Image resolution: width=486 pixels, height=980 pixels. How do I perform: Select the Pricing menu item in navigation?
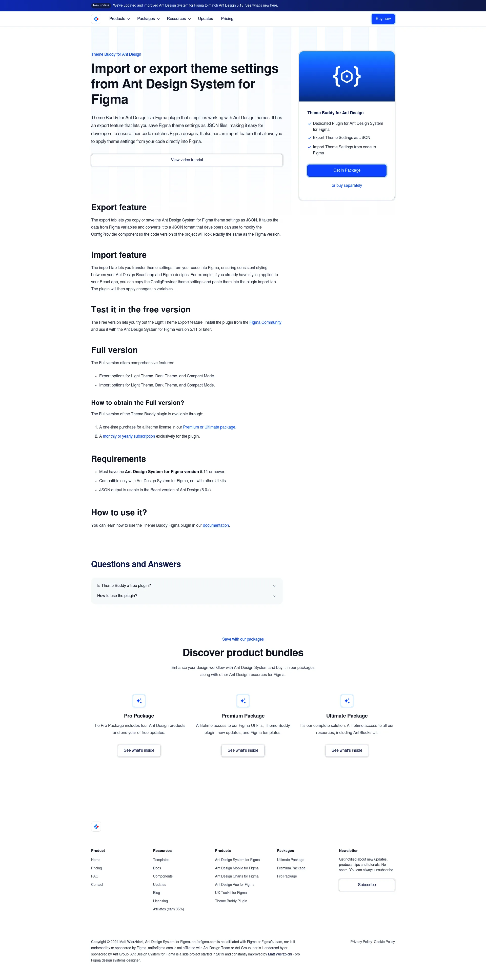[226, 18]
